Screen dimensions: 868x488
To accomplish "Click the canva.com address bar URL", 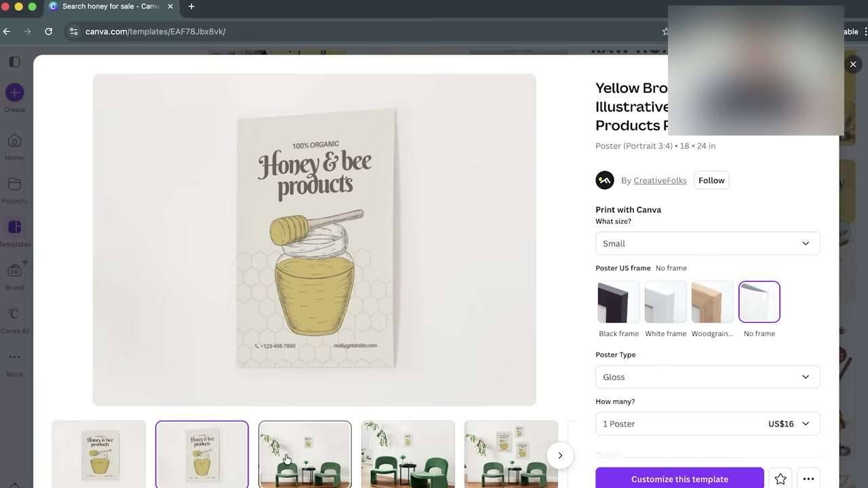I will [x=155, y=31].
